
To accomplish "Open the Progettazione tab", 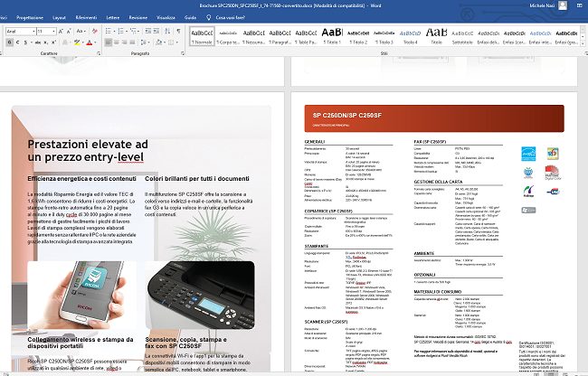I will (x=30, y=17).
